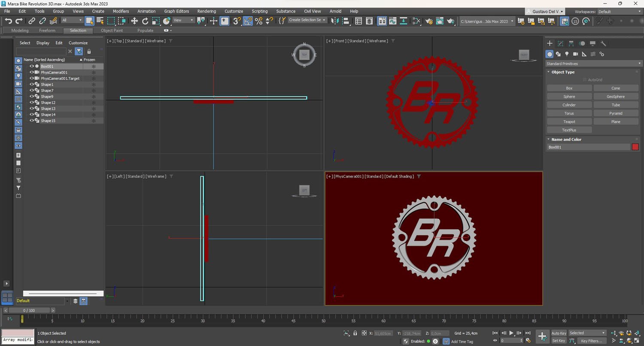Click the Box001 object name field

pos(588,147)
